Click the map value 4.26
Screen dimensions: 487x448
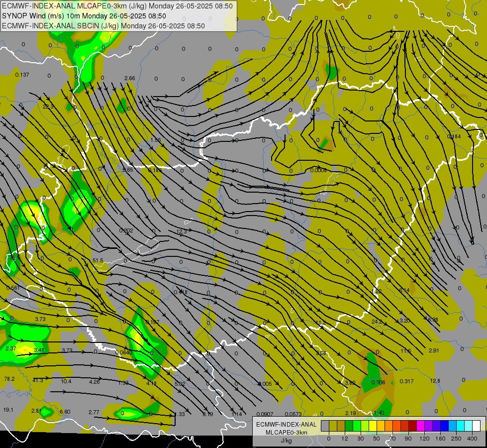pos(95,382)
